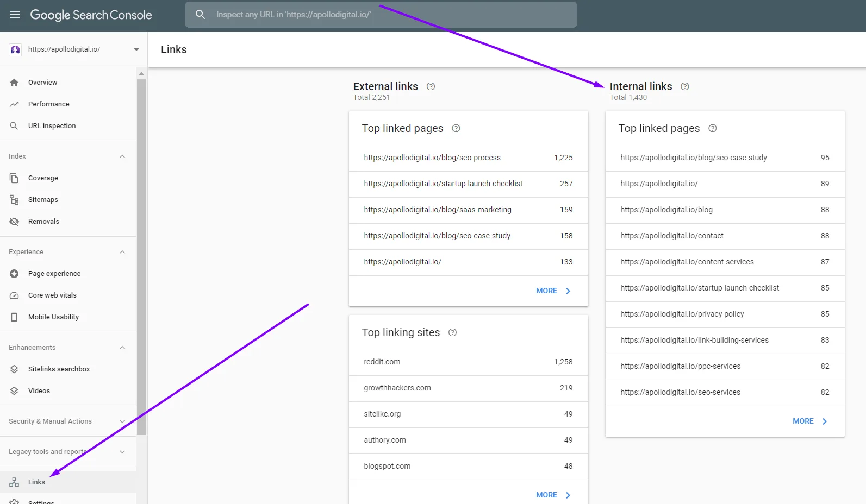Open the Performance report
Viewport: 866px width, 504px height.
point(68,104)
